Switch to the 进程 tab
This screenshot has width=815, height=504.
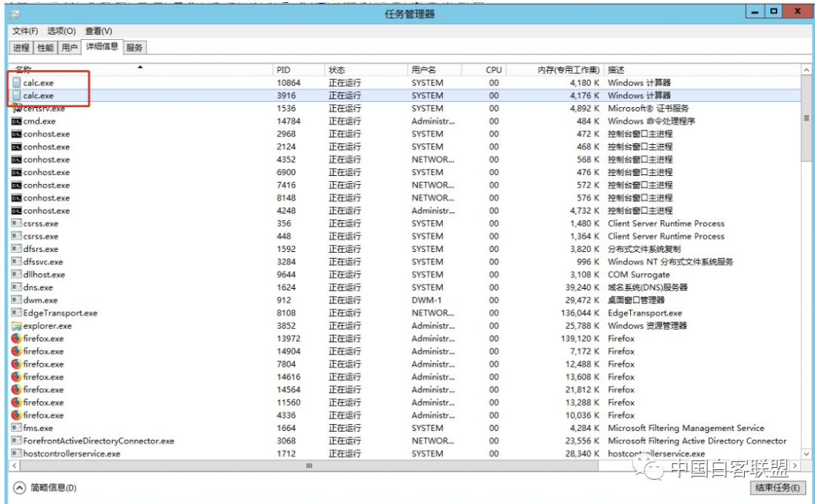pyautogui.click(x=21, y=48)
